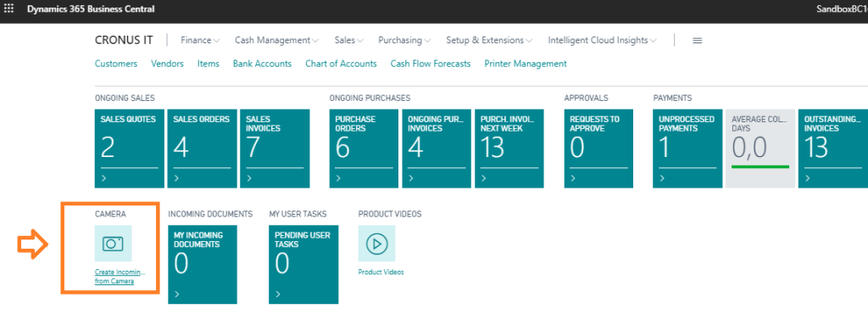Open the Purchase Orders tile showing 6
Viewport: 868px width, 320px height.
[364, 149]
